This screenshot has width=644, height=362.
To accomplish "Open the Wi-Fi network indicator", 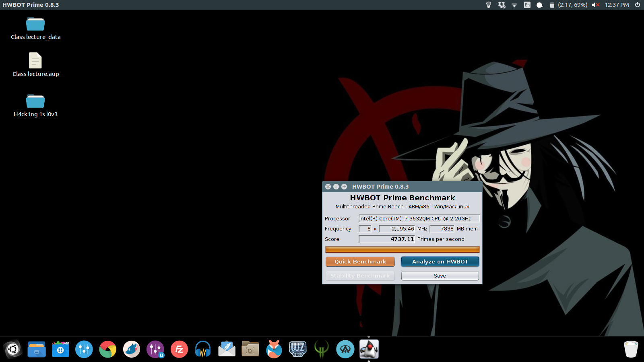I will [514, 5].
